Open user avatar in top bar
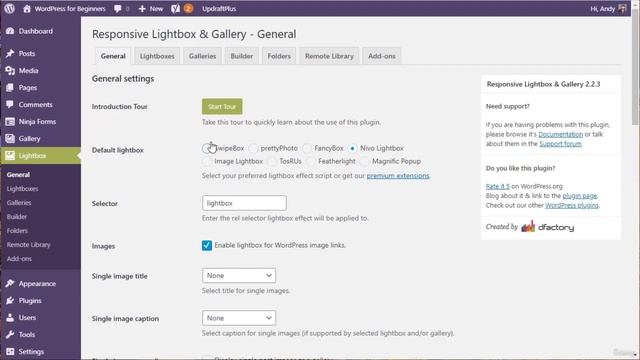 click(622, 9)
